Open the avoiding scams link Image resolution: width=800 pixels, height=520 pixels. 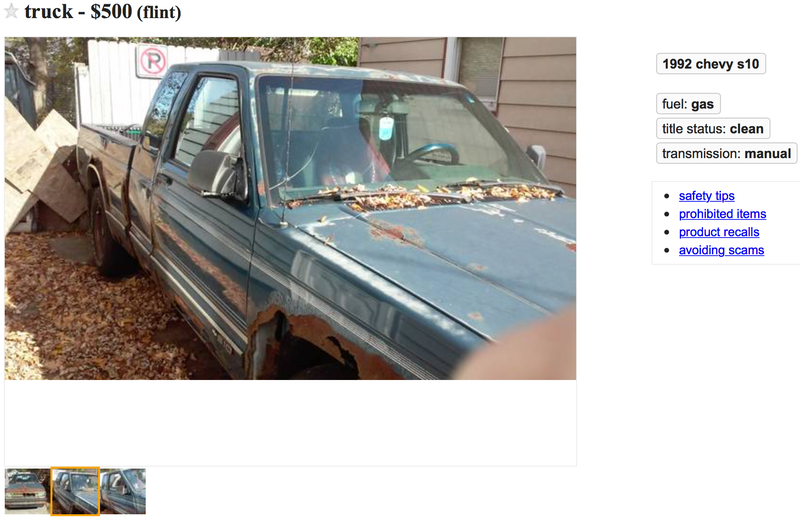[x=721, y=250]
